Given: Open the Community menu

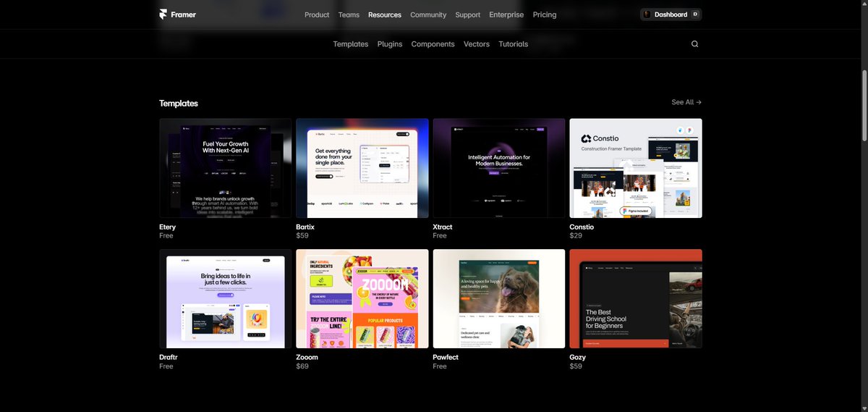Looking at the screenshot, I should click(428, 14).
